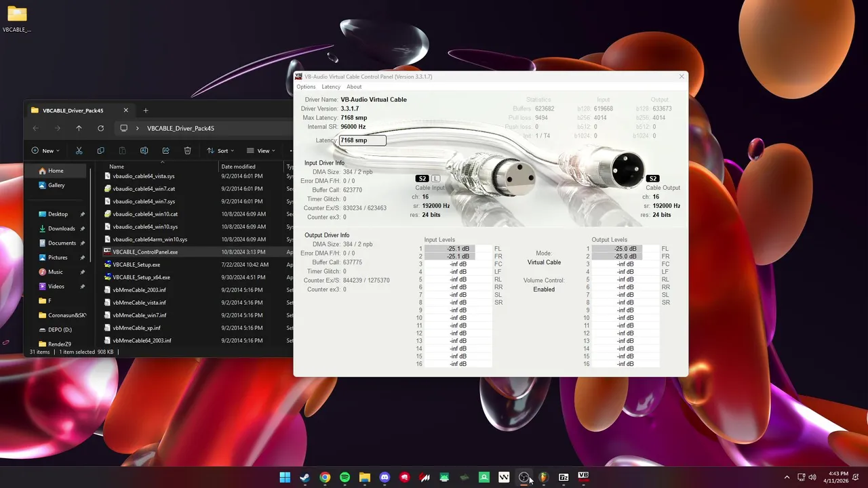
Task: Open Pictures in Explorer sidebar
Action: 57,258
